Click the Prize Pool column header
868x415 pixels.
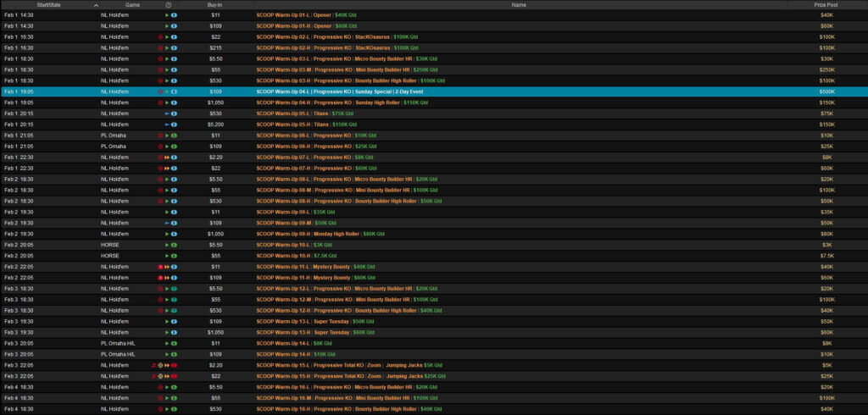[x=826, y=5]
